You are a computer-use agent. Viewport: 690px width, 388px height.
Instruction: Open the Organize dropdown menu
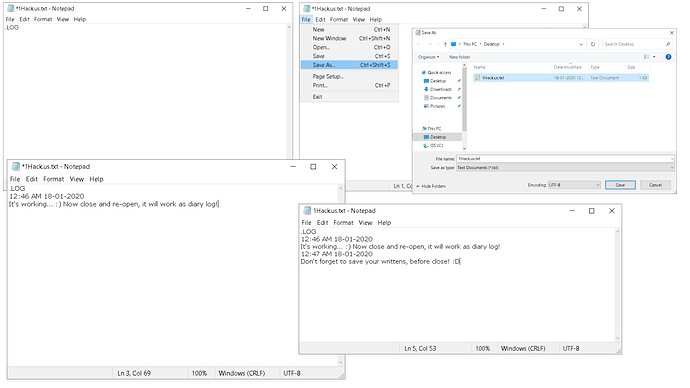[429, 57]
